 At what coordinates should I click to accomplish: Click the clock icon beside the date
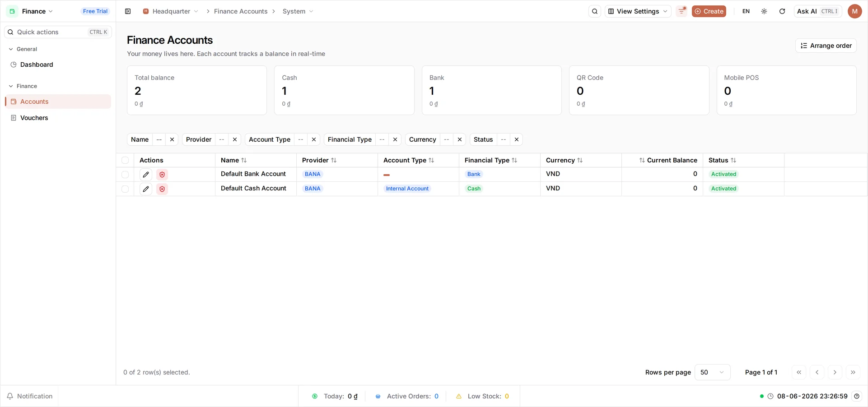[x=770, y=396]
